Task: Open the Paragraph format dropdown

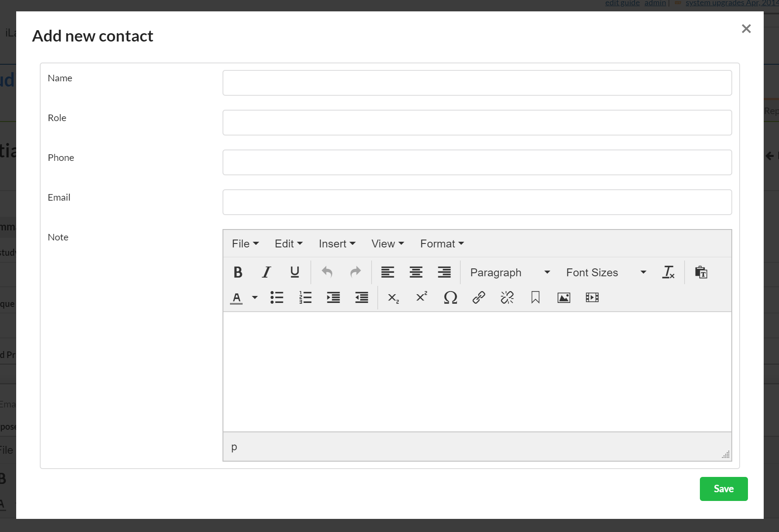Action: click(x=509, y=272)
